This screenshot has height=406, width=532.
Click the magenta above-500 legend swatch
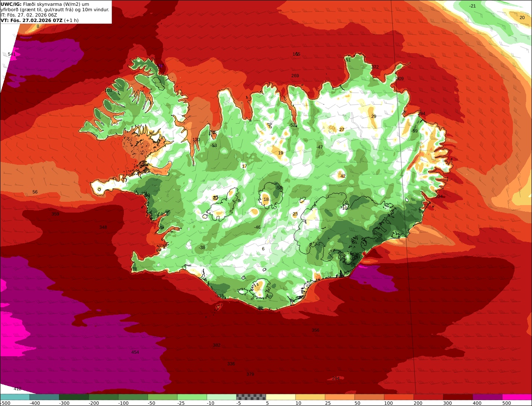click(517, 397)
